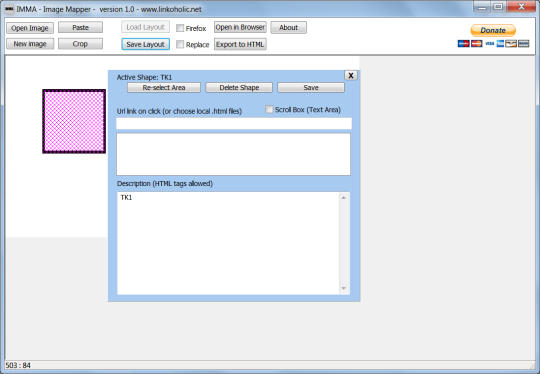Click the Paste button
540x374 pixels.
(80, 28)
